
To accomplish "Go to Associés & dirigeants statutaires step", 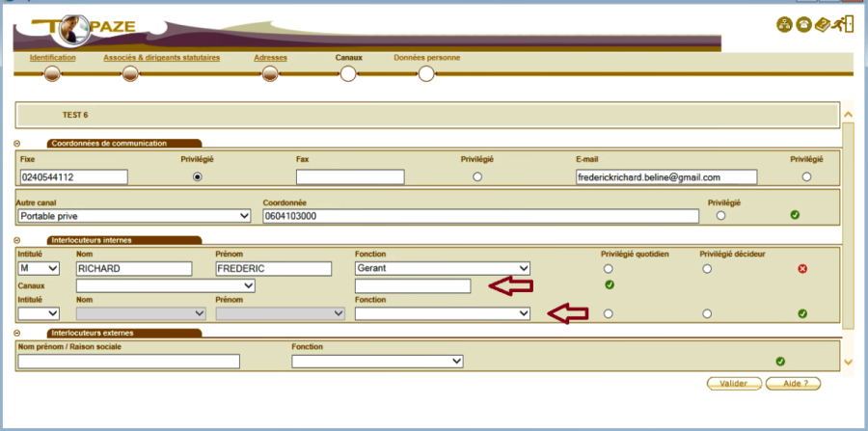I will (162, 58).
